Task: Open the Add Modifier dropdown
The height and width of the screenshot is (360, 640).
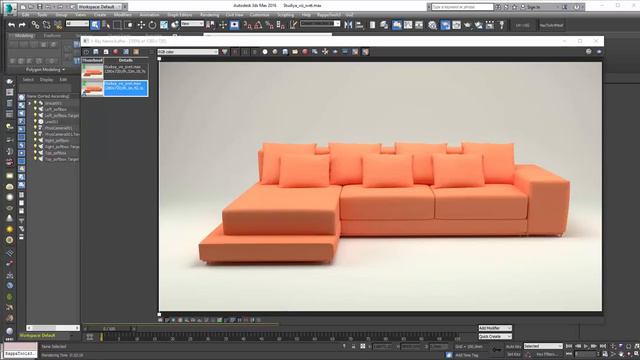Action: pyautogui.click(x=495, y=328)
